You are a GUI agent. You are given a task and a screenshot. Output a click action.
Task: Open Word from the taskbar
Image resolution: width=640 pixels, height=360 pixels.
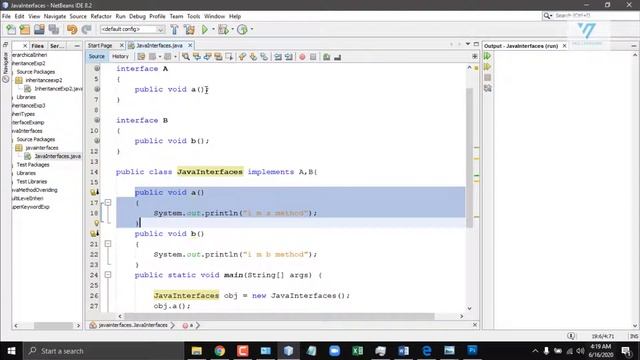coord(404,351)
